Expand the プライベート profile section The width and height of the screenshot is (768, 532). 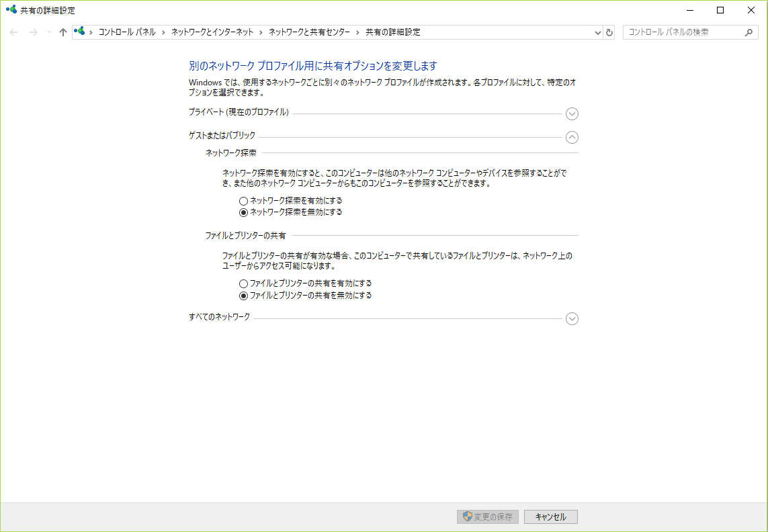[572, 114]
